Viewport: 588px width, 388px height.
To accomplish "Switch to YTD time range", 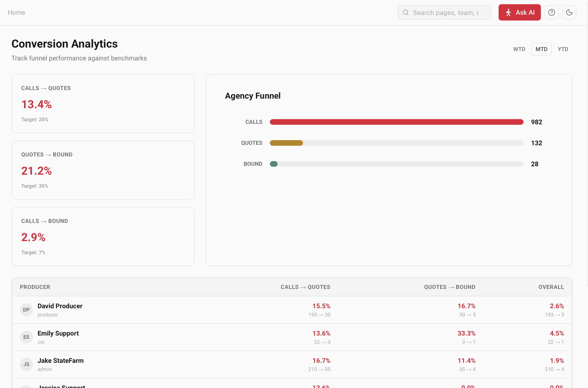I will 563,49.
